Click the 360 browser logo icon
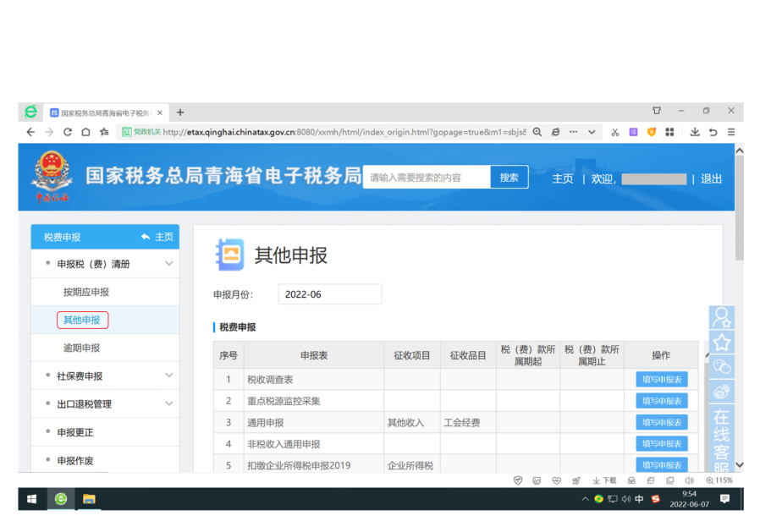 pyautogui.click(x=31, y=112)
